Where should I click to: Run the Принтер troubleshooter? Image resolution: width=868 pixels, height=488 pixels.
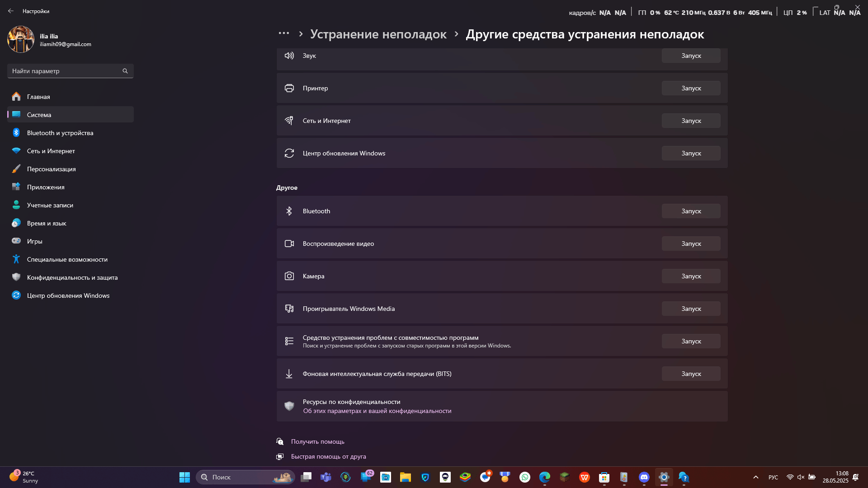pos(691,88)
